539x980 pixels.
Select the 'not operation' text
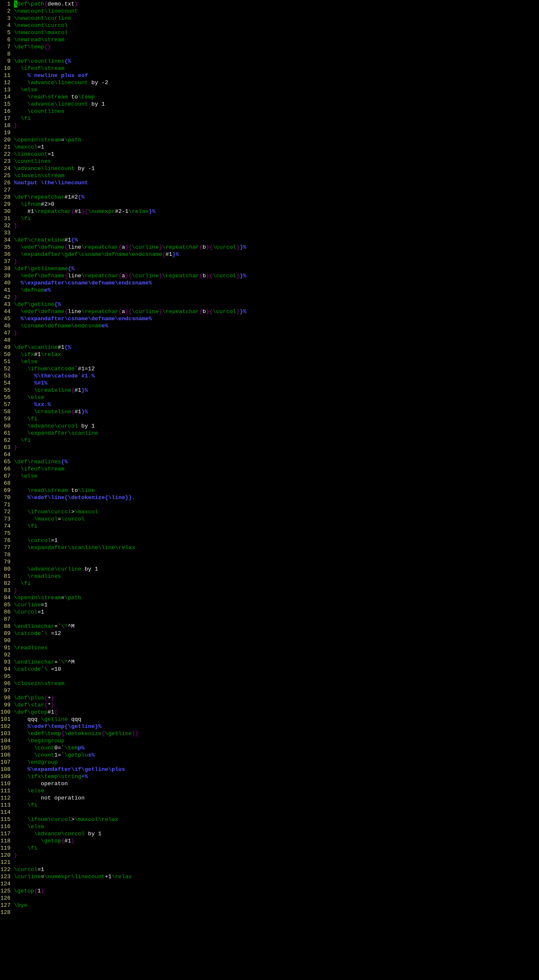[63, 798]
